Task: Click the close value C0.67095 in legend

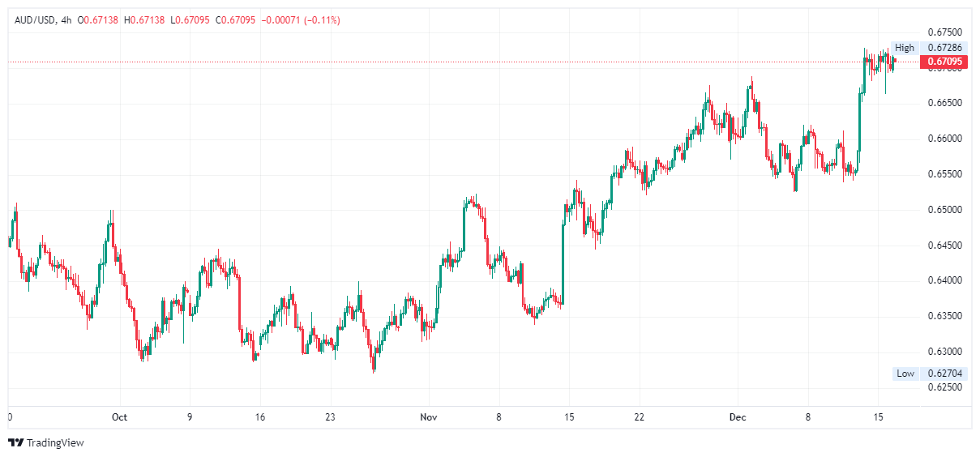Action: (234, 20)
